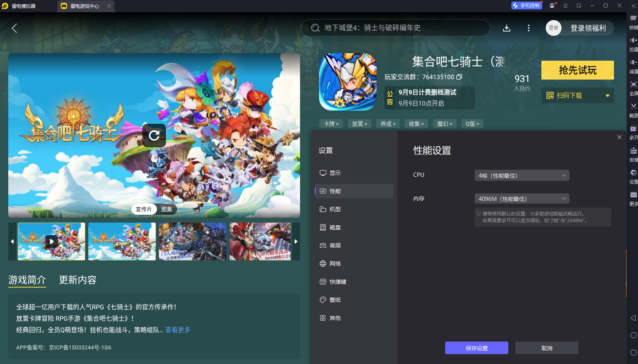The width and height of the screenshot is (638, 364).
Task: Close the 雷电游戏中心 tab
Action: (x=109, y=6)
